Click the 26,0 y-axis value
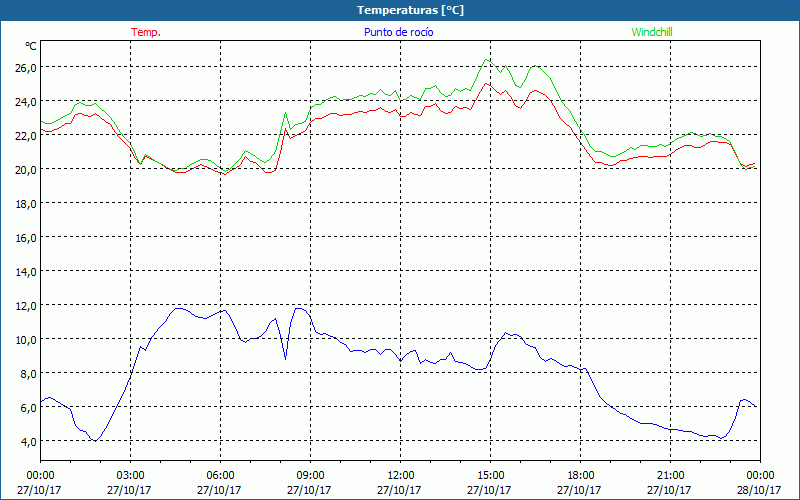The height and width of the screenshot is (500, 800). point(26,67)
